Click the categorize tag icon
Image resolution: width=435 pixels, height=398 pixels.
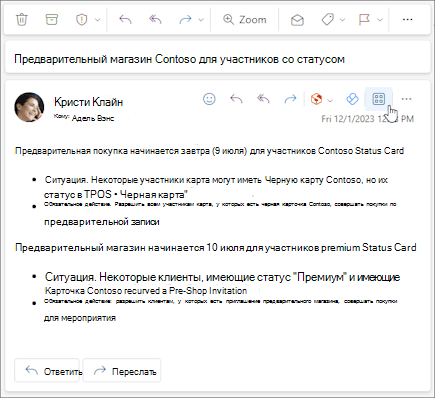pyautogui.click(x=327, y=20)
